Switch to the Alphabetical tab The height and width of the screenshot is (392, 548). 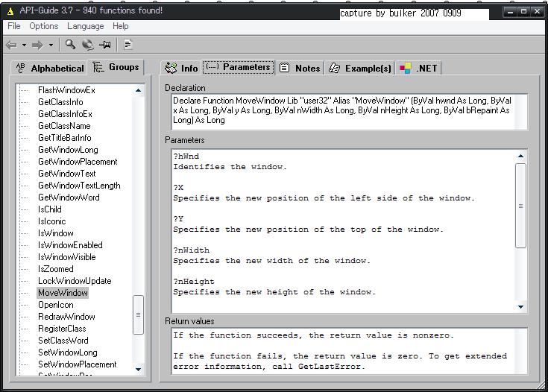pyautogui.click(x=49, y=68)
